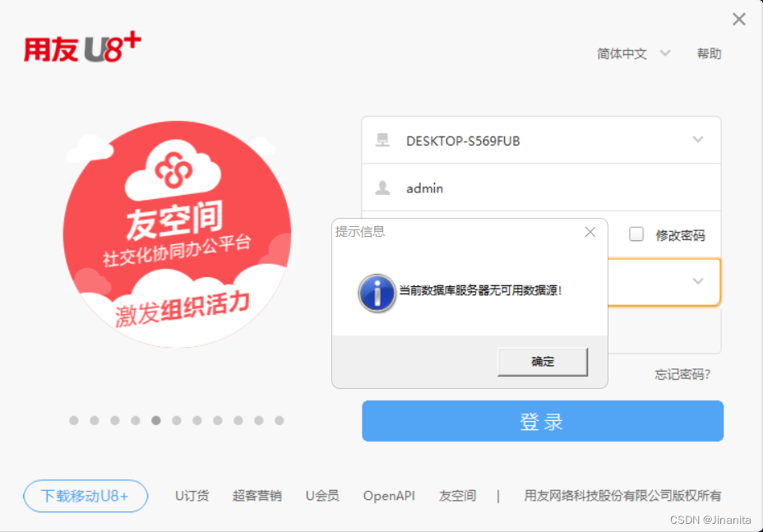This screenshot has height=532, width=763.
Task: Open the 帮助 link
Action: 709,53
